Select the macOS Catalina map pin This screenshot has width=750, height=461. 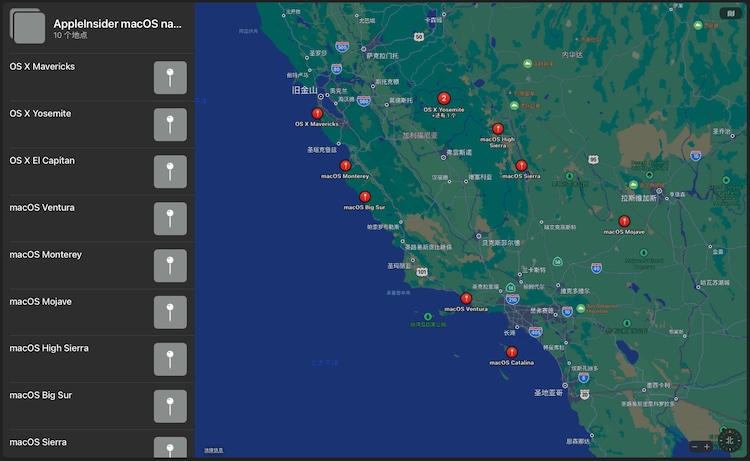pyautogui.click(x=512, y=352)
